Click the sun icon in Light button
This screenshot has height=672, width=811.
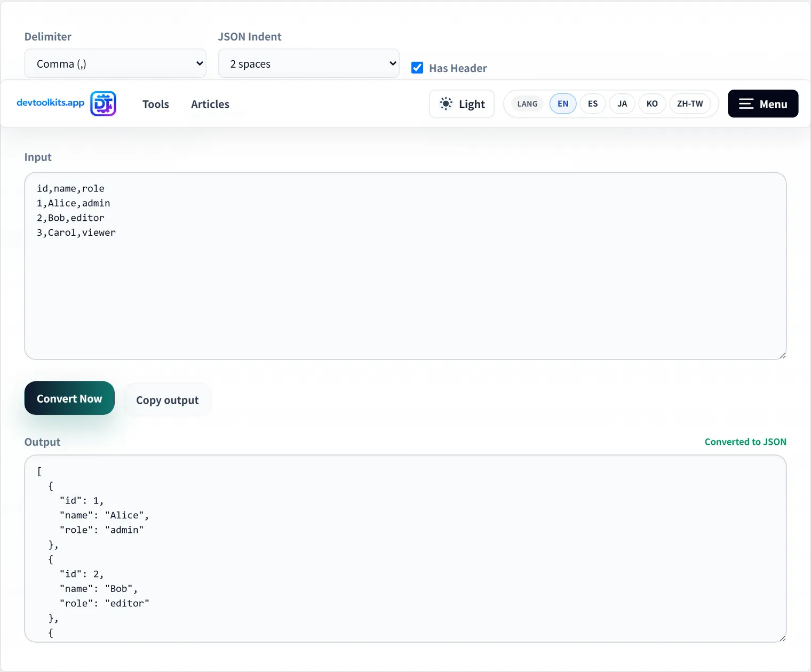point(446,103)
